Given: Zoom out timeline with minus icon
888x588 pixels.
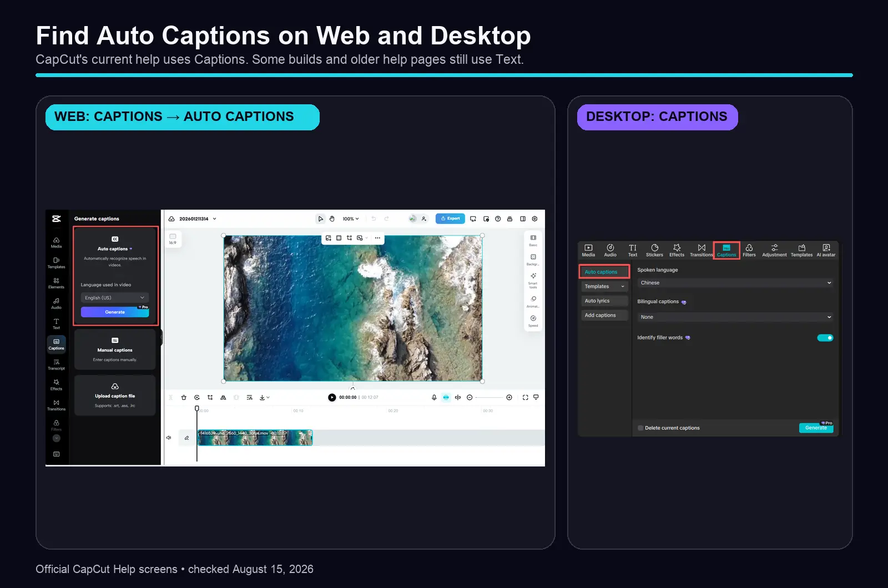Looking at the screenshot, I should (470, 397).
